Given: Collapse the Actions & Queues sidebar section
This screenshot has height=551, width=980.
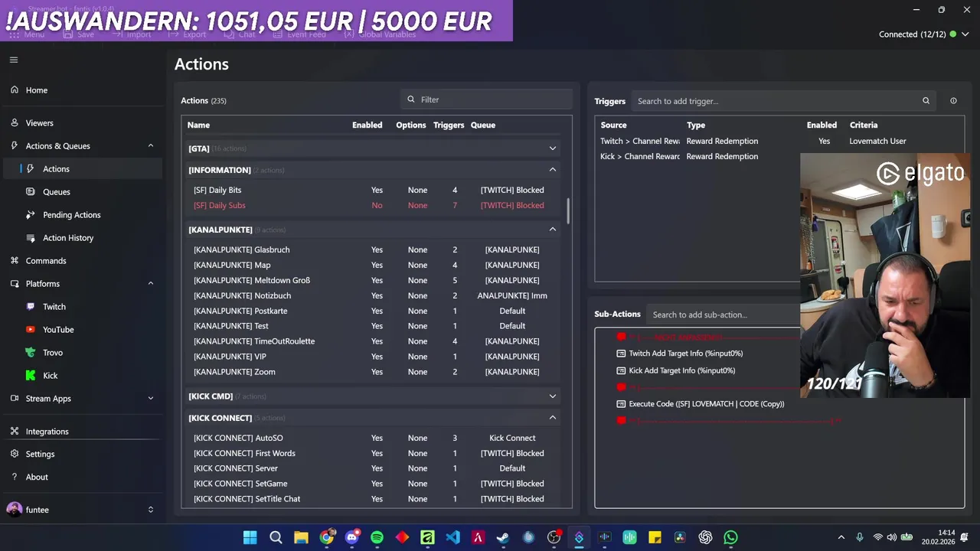Looking at the screenshot, I should [150, 146].
